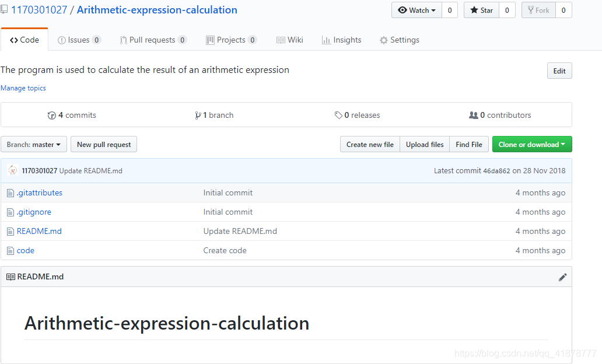602x364 pixels.
Task: Click the file icon next to code
Action: tap(10, 251)
